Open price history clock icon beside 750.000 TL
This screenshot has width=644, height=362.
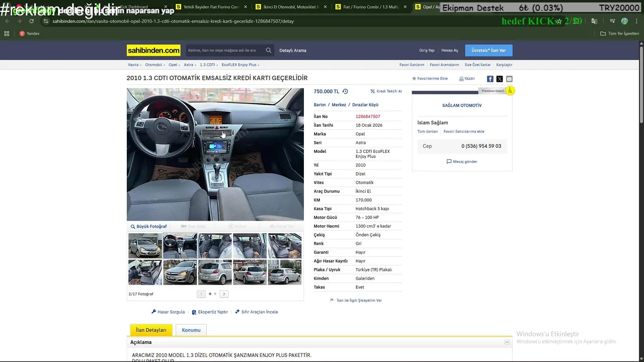[x=345, y=92]
